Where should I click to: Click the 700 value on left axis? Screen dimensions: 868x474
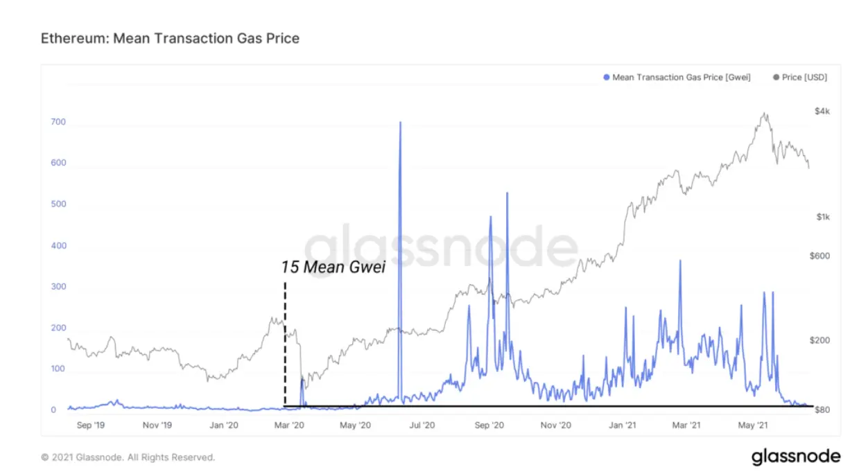coord(58,122)
